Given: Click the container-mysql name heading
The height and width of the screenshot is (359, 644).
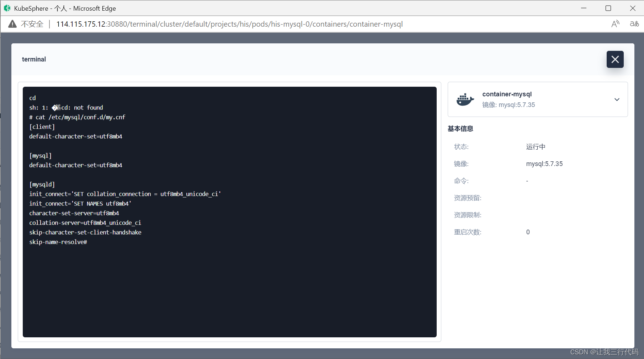Looking at the screenshot, I should [507, 94].
